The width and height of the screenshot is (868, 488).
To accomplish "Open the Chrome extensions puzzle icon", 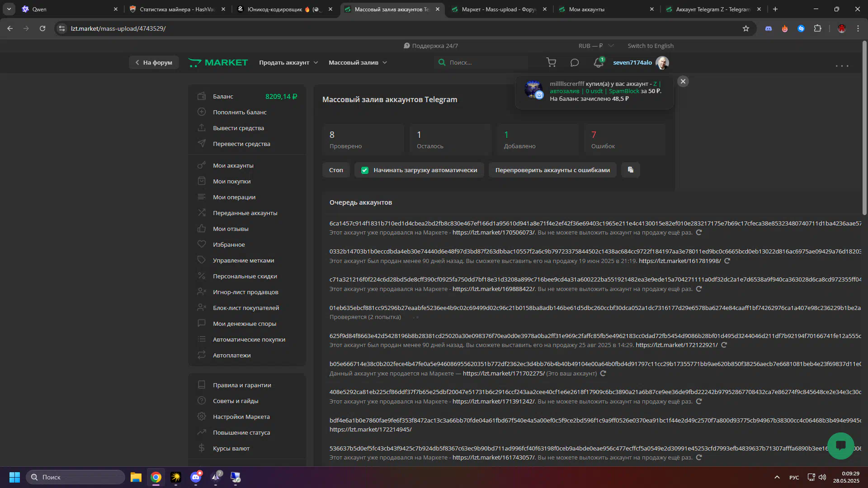I will (817, 28).
